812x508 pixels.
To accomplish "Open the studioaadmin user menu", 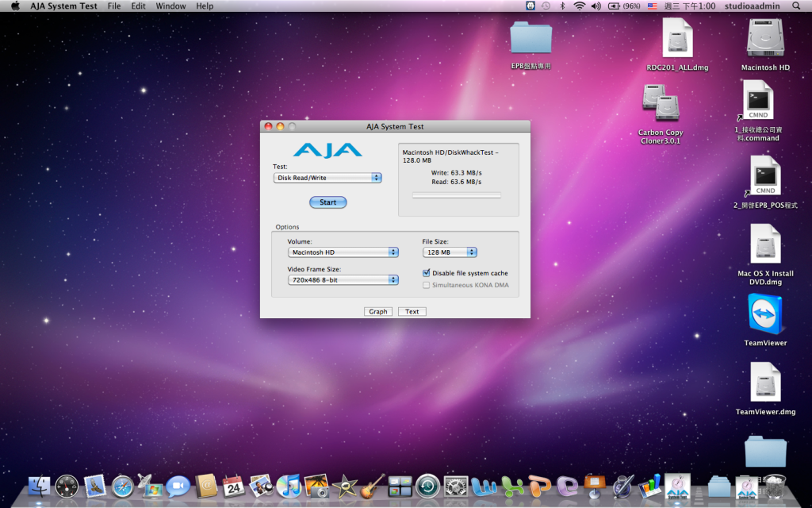I will pyautogui.click(x=752, y=6).
